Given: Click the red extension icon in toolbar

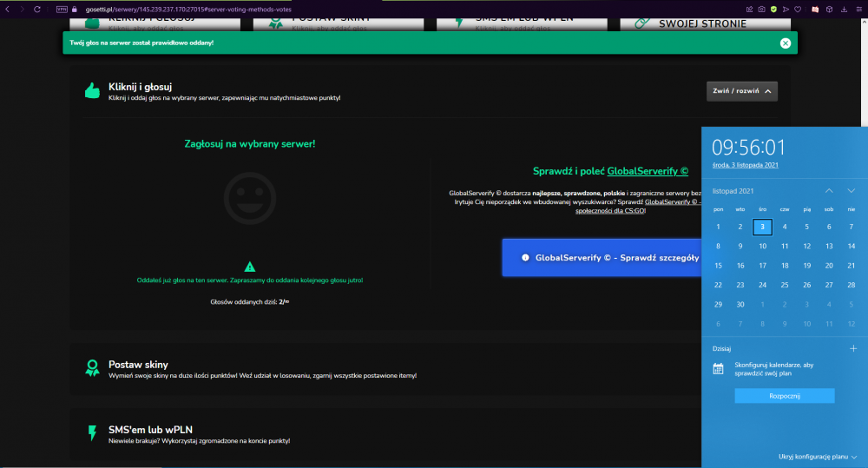Looking at the screenshot, I should (x=815, y=9).
